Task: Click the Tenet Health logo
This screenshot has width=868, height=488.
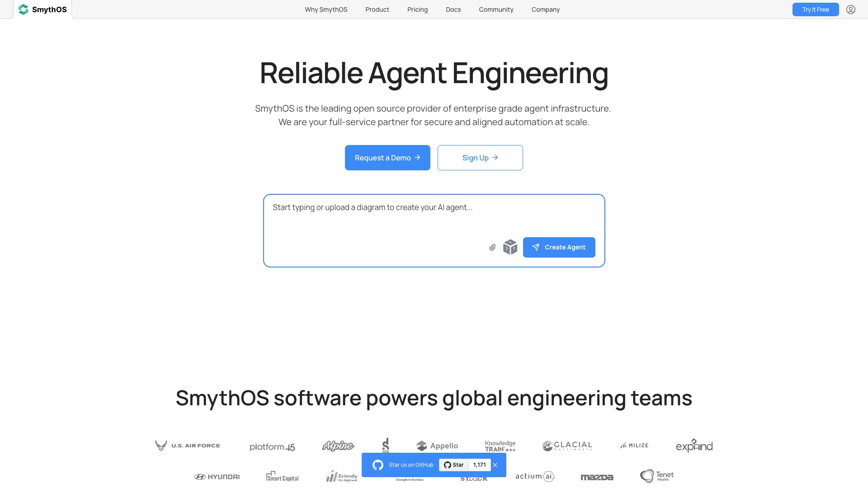Action: 656,476
